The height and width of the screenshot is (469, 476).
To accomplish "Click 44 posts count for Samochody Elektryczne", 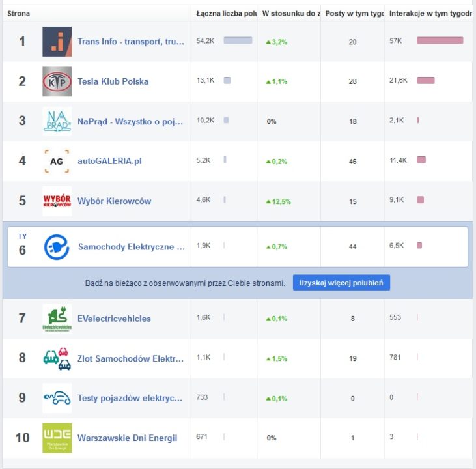I will tap(352, 247).
